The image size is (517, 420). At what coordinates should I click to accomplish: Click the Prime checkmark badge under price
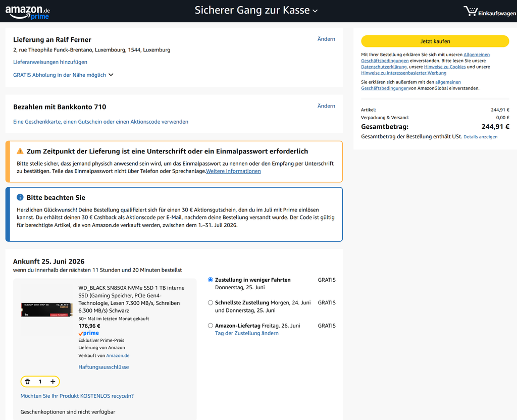(89, 333)
